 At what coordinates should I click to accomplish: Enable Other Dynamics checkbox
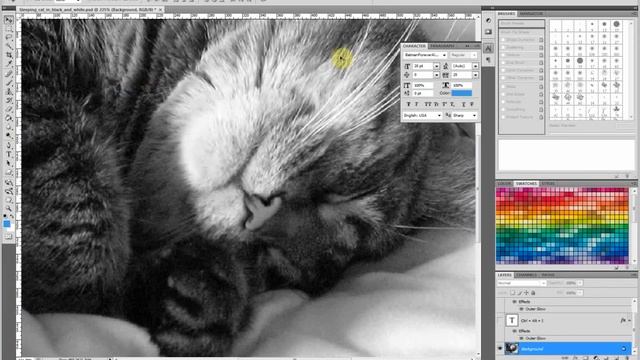pos(503,78)
